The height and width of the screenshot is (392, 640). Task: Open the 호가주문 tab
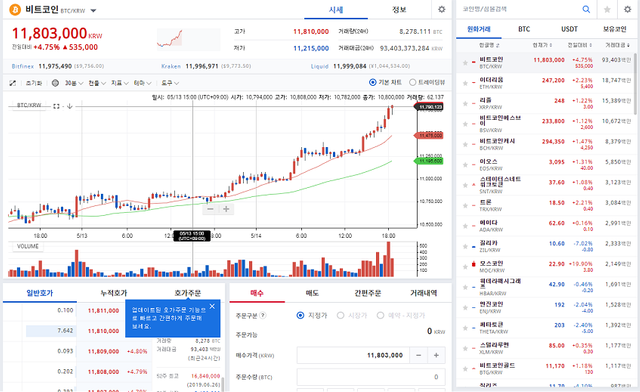pos(188,293)
